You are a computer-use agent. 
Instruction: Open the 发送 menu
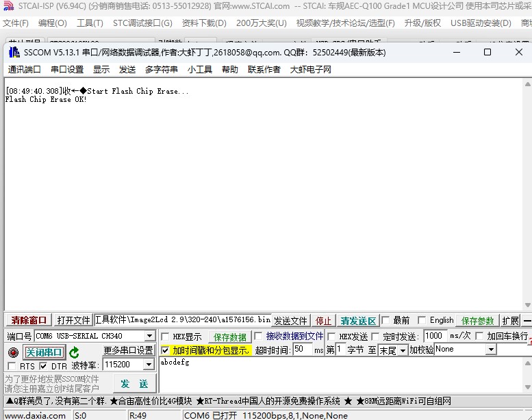pyautogui.click(x=127, y=70)
